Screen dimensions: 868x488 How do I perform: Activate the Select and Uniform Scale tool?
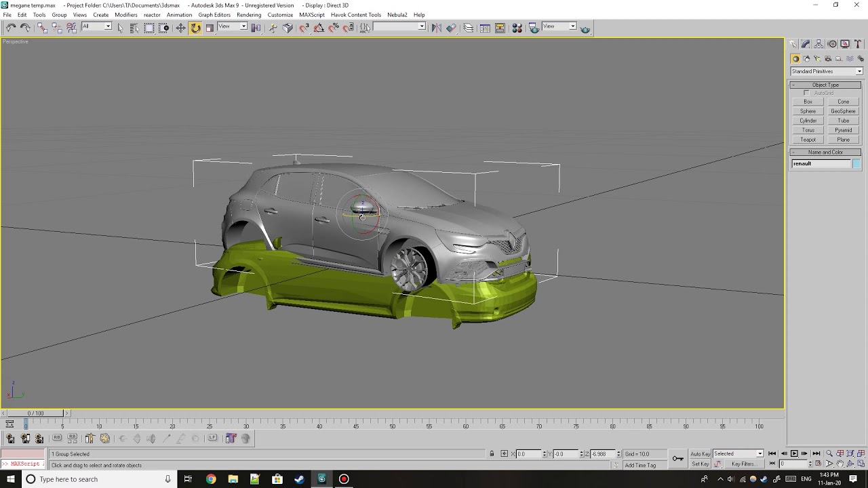click(210, 28)
